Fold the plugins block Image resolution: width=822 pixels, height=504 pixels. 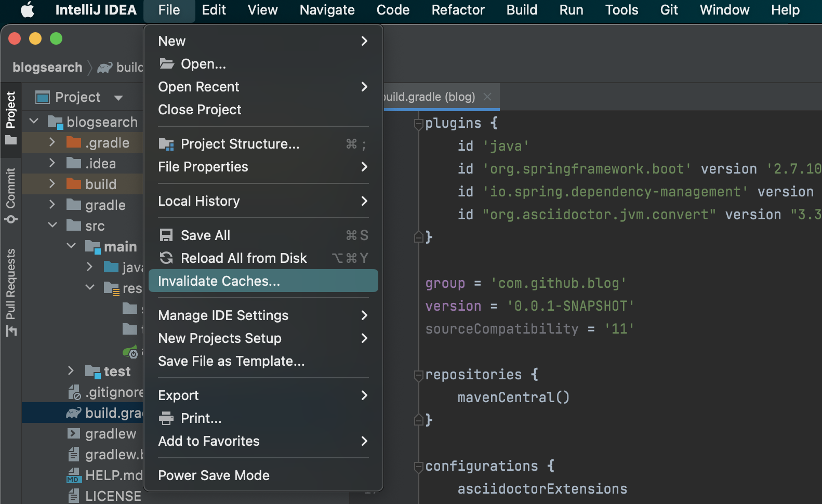point(418,124)
